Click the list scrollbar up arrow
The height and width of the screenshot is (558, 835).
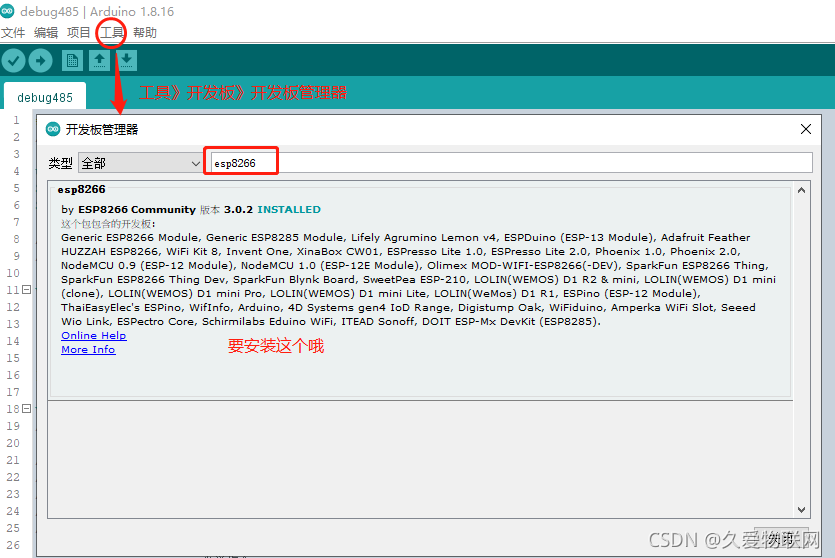click(x=801, y=190)
